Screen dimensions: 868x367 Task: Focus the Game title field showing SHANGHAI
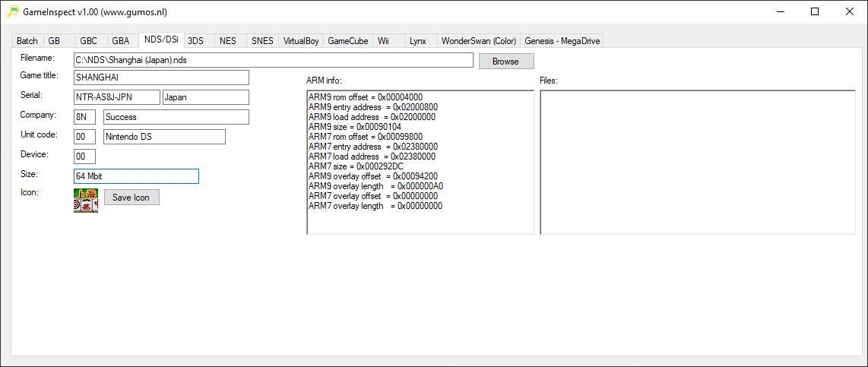(161, 78)
